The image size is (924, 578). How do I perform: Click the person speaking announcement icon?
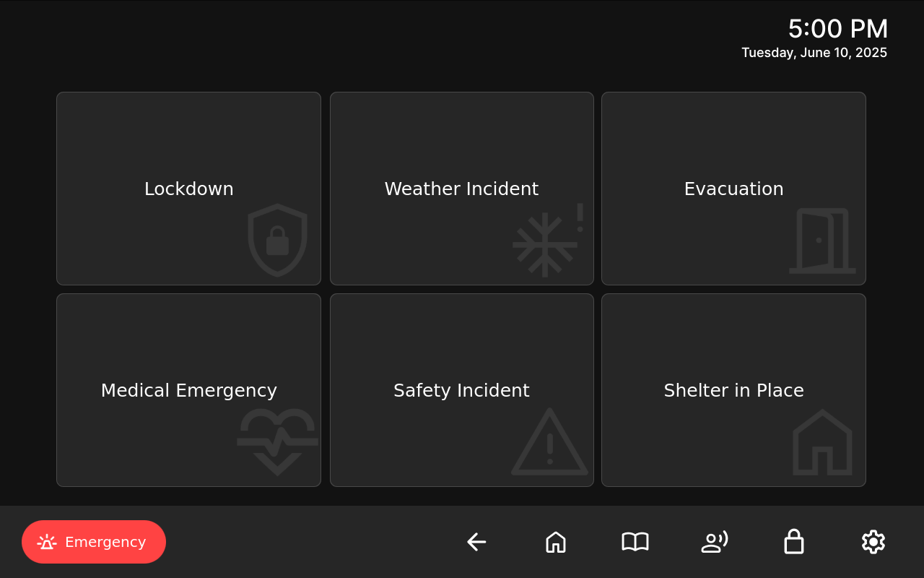tap(715, 542)
